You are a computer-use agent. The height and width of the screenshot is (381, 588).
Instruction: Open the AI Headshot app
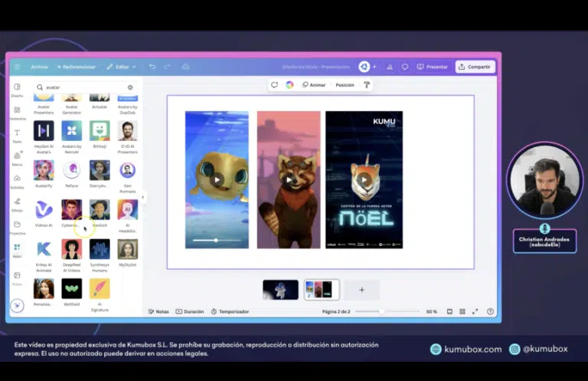(128, 216)
